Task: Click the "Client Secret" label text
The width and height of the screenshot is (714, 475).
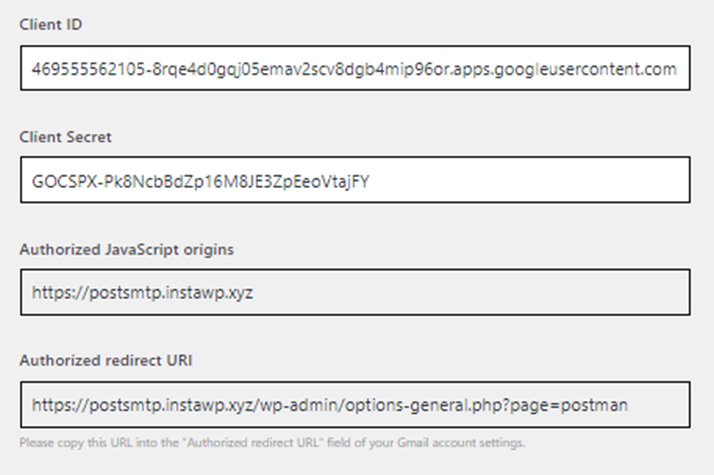Action: (65, 137)
